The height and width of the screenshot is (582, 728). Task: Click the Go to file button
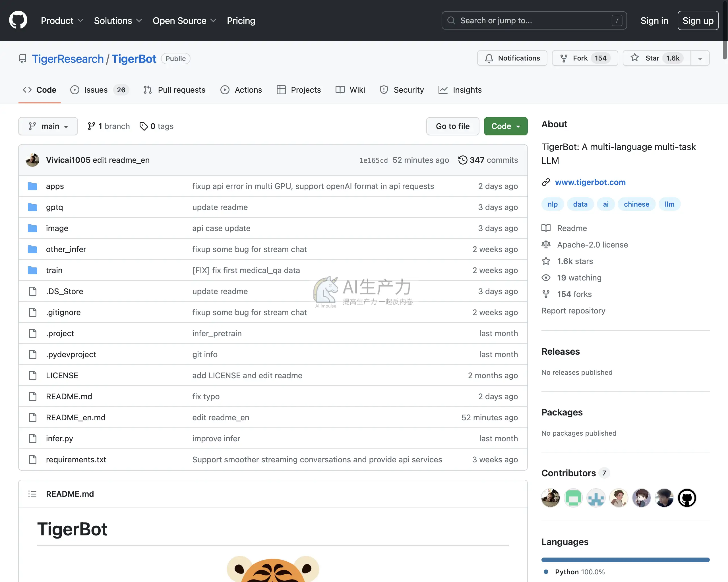pyautogui.click(x=452, y=126)
